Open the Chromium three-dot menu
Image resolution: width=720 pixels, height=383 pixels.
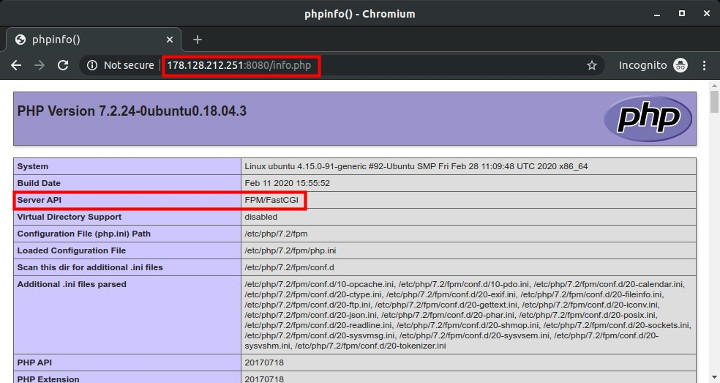(x=704, y=65)
